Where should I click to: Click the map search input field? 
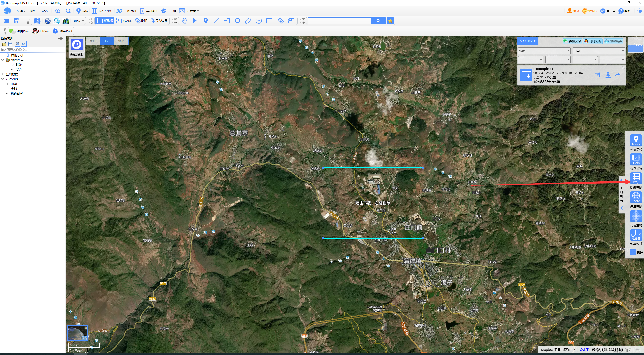pyautogui.click(x=339, y=21)
